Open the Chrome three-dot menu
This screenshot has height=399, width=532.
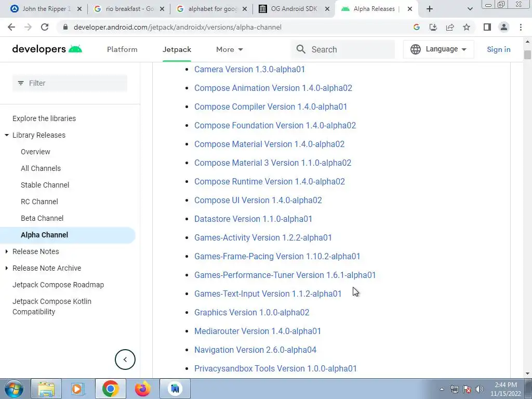(521, 27)
